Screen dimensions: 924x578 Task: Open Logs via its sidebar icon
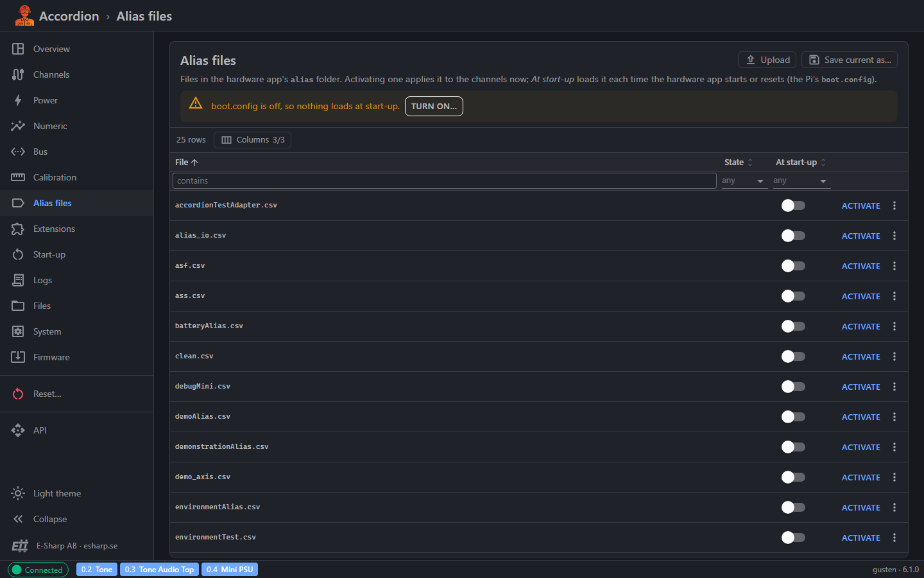(x=18, y=280)
